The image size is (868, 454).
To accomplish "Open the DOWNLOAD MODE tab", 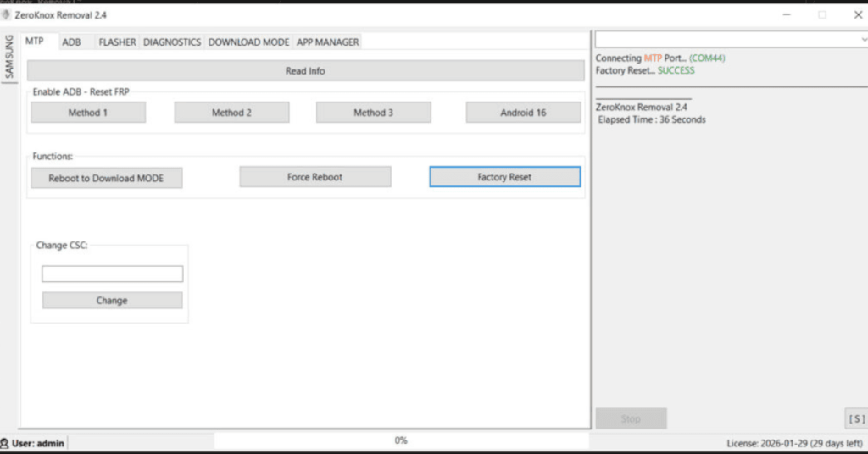I will tap(248, 42).
